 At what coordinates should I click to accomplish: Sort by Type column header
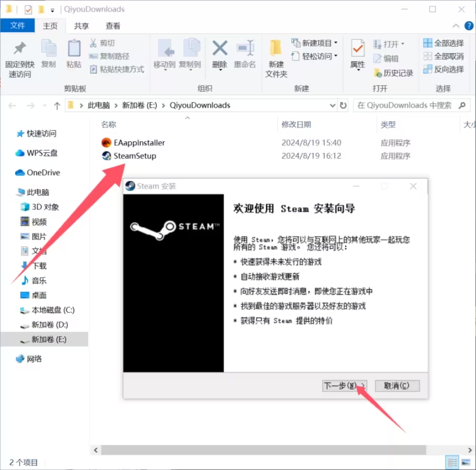[388, 124]
